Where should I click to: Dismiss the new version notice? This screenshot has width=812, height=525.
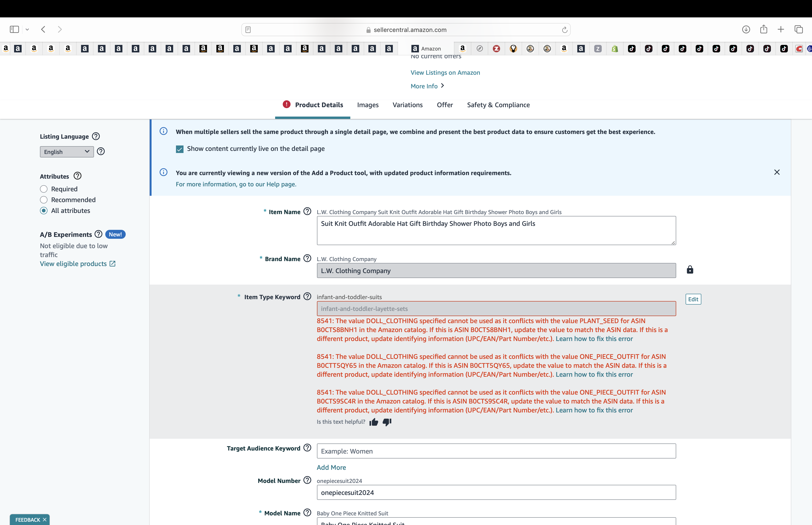777,172
